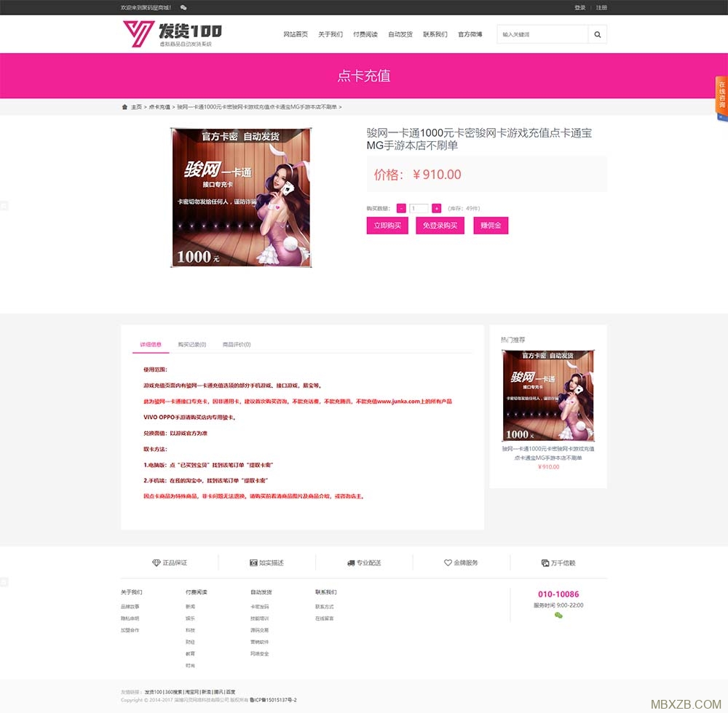
Task: Click the www.junka.com text in description
Action: coord(399,402)
